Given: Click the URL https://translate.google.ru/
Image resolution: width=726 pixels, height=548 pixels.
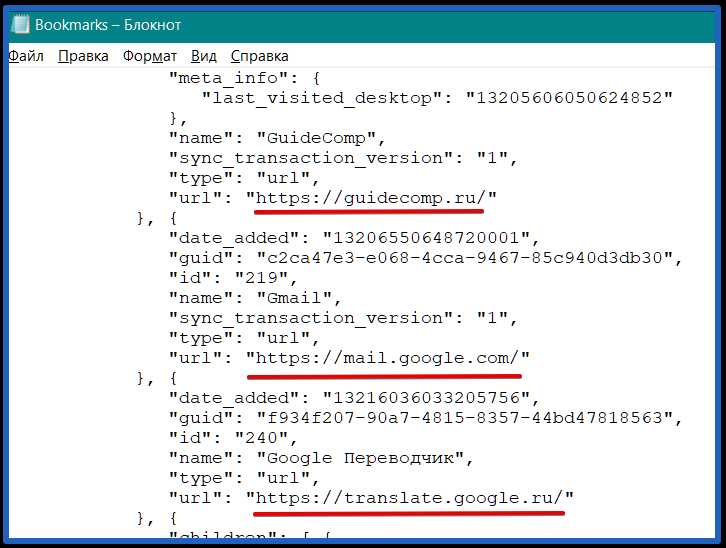Looking at the screenshot, I should pyautogui.click(x=410, y=498).
